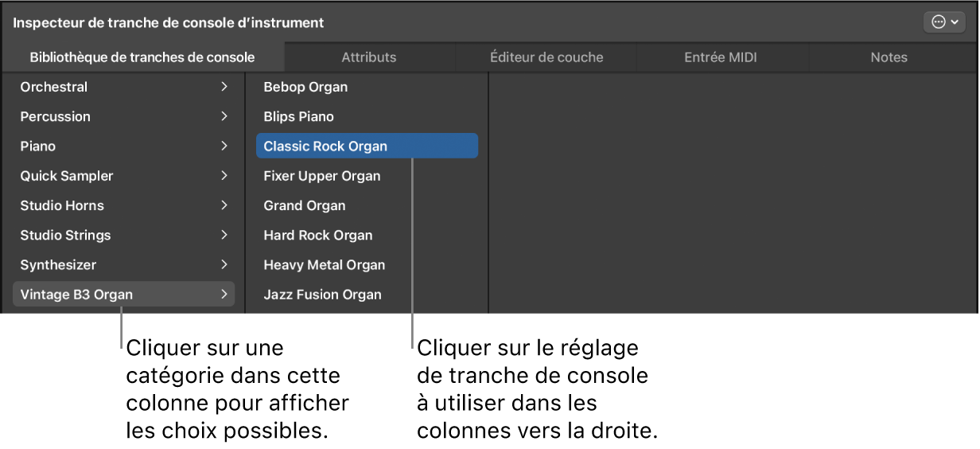Image resolution: width=980 pixels, height=449 pixels.
Task: Expand the Piano category chevron
Action: click(x=224, y=146)
